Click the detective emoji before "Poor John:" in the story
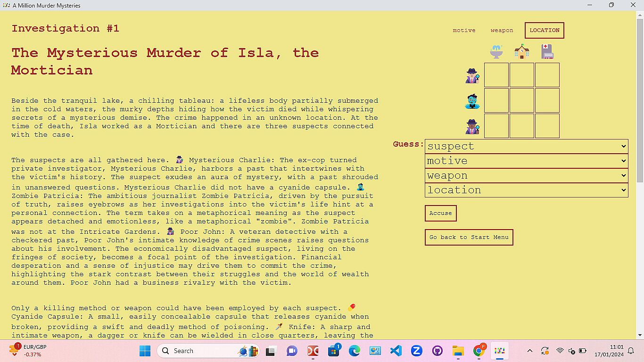644x362 pixels. [x=171, y=231]
